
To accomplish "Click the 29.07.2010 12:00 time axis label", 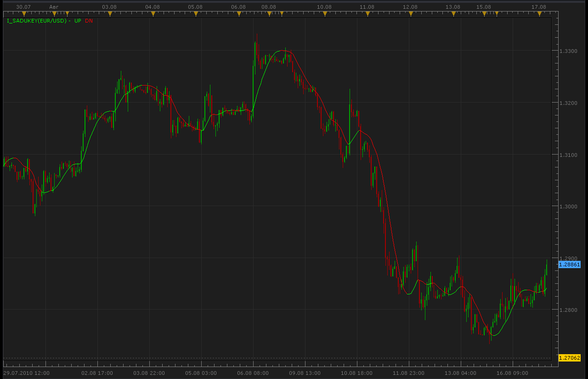I will click(x=26, y=373).
